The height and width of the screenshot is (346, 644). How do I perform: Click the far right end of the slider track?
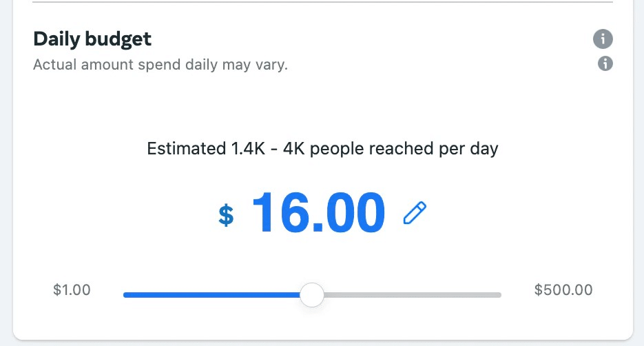click(499, 294)
